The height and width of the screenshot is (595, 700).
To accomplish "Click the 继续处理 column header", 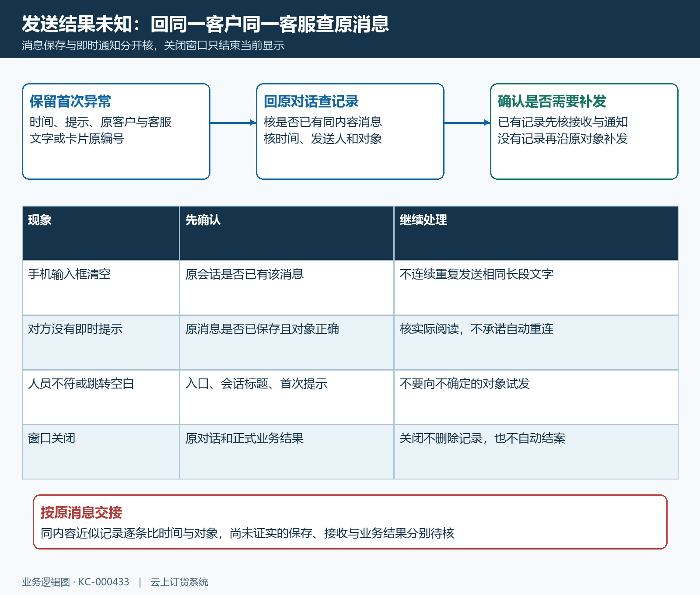I will tap(536, 233).
